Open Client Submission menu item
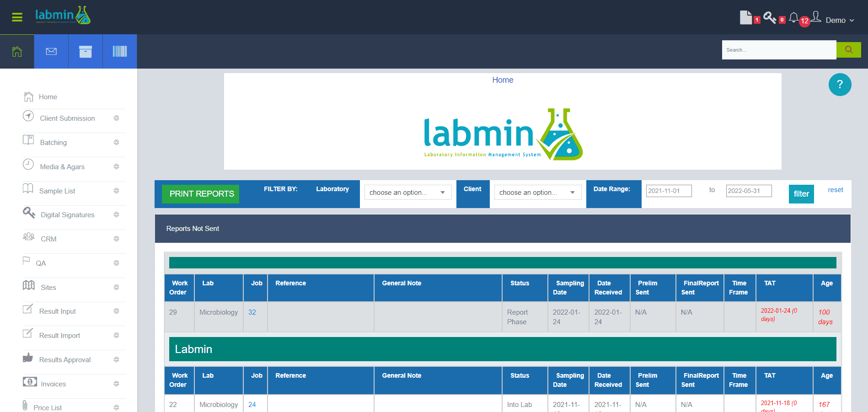868x412 pixels. point(67,118)
